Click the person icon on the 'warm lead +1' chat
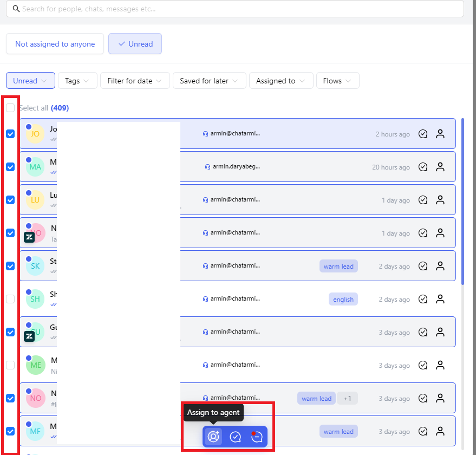 (x=440, y=398)
